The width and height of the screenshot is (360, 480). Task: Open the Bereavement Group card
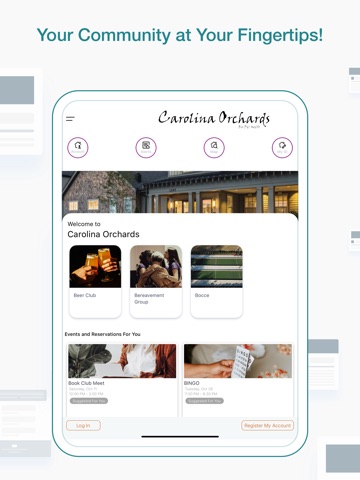(156, 281)
